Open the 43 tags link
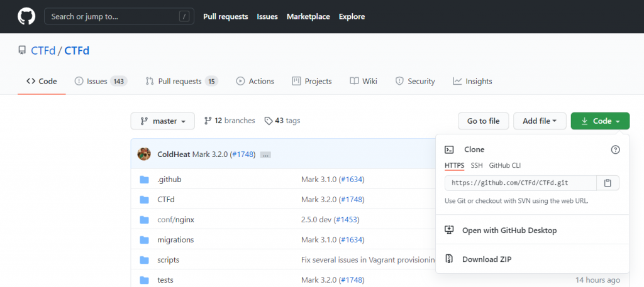Viewport: 644px width, 287px height. click(282, 121)
